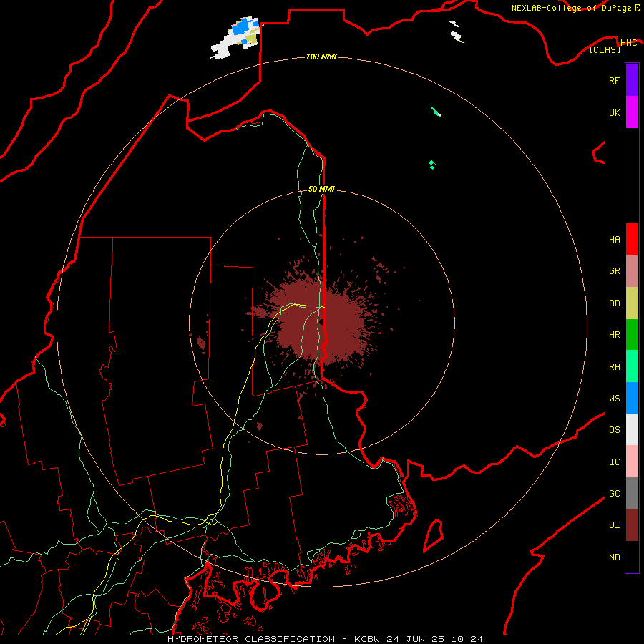The height and width of the screenshot is (644, 644).
Task: Click the RA legend label
Action: 614,367
